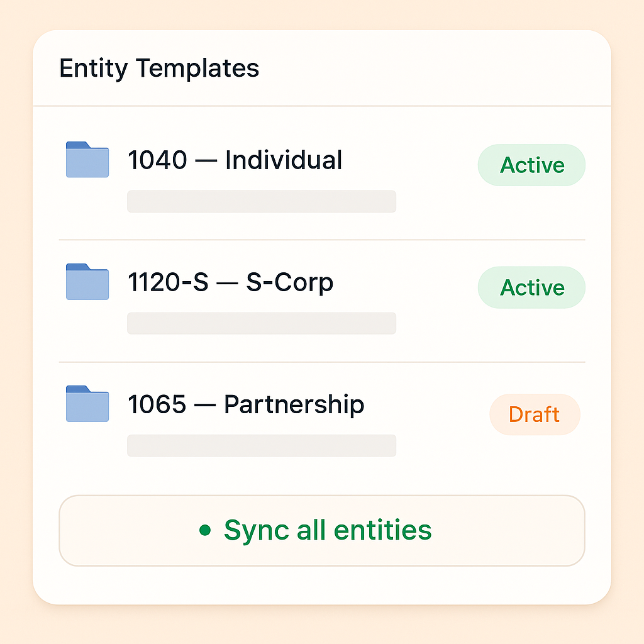
Task: Open the 1120-S — S-Corp template
Action: point(230,282)
